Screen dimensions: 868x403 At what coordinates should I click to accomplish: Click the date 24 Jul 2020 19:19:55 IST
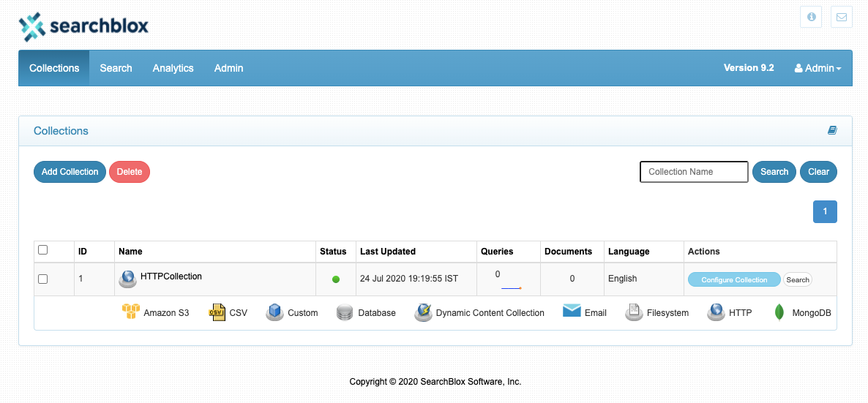coord(409,279)
